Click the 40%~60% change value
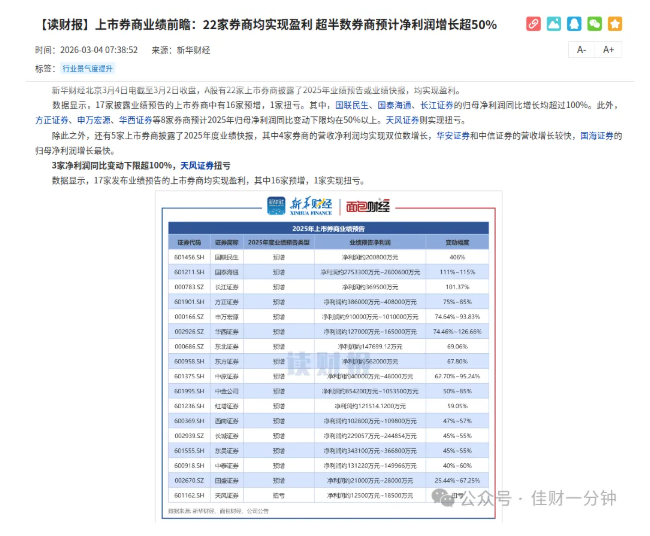650x536 pixels. [x=457, y=466]
